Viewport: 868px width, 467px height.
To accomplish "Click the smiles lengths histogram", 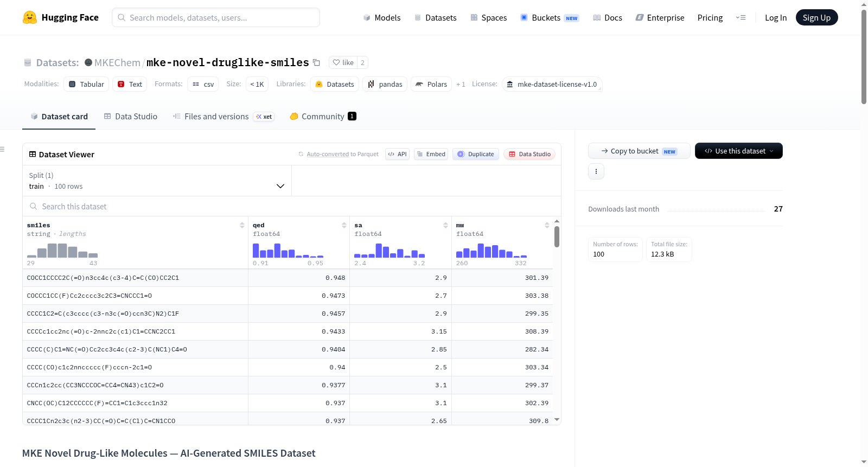I will [62, 251].
